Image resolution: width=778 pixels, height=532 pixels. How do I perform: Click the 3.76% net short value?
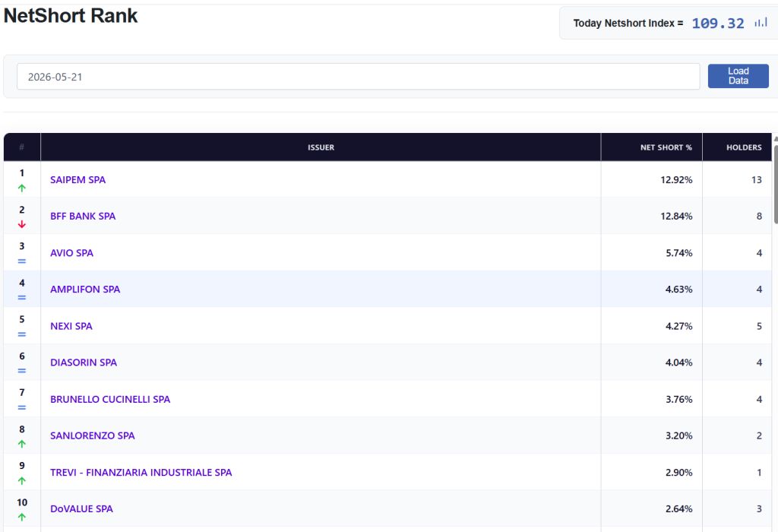[x=678, y=399]
